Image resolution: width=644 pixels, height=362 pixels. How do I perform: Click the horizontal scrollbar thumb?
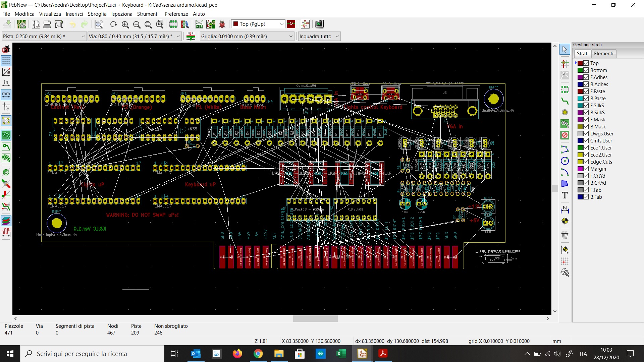315,319
